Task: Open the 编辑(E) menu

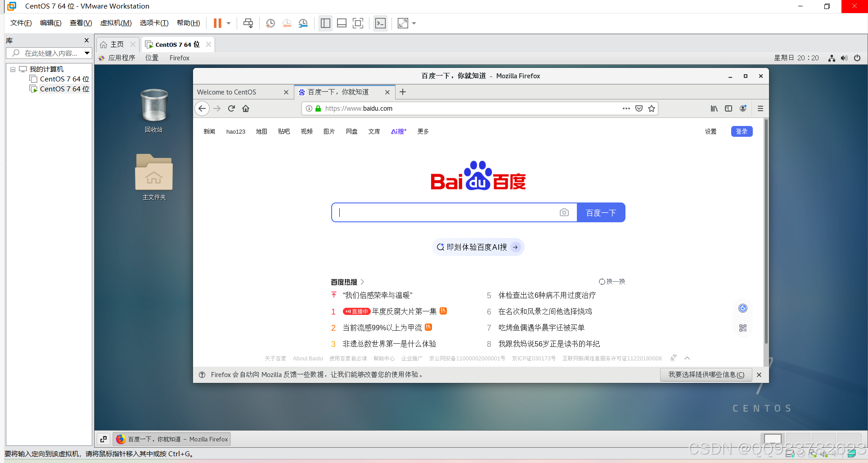Action: point(50,23)
